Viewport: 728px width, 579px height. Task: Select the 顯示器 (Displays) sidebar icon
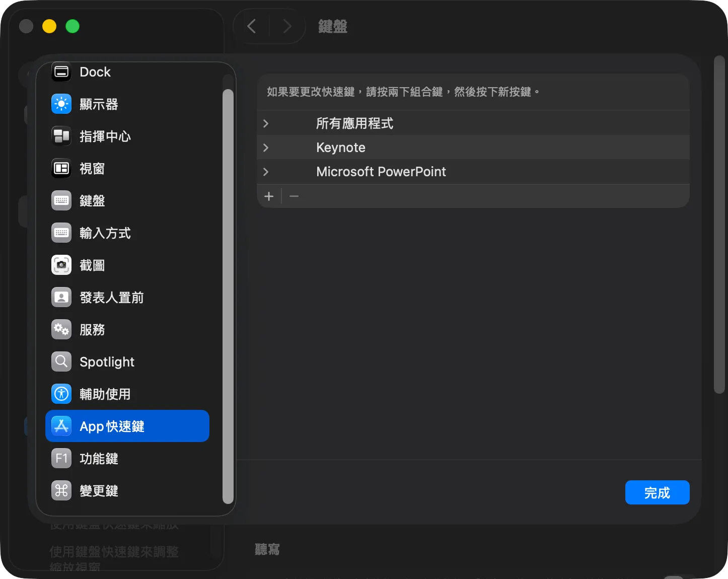[61, 104]
